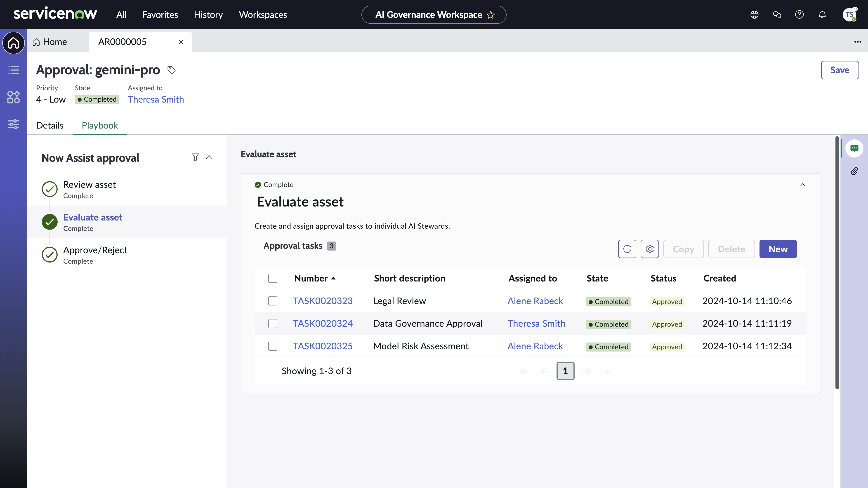This screenshot has height=488, width=868.
Task: Click the Copy button
Action: (x=683, y=249)
